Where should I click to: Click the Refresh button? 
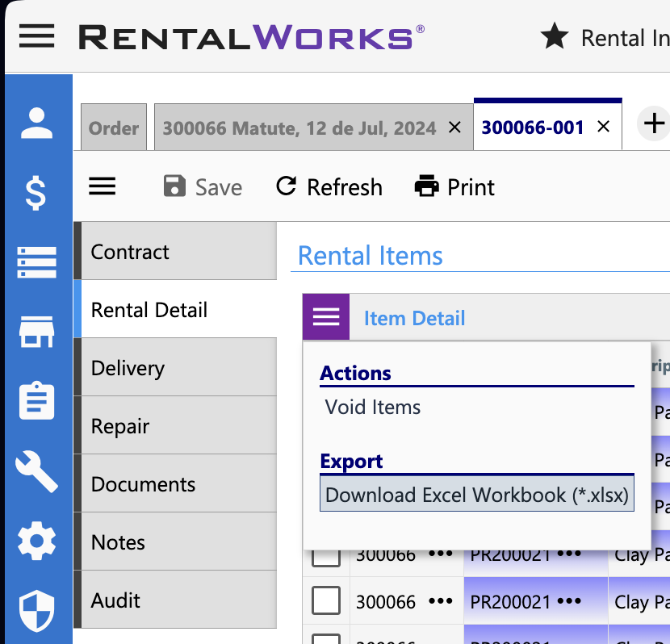pos(329,187)
